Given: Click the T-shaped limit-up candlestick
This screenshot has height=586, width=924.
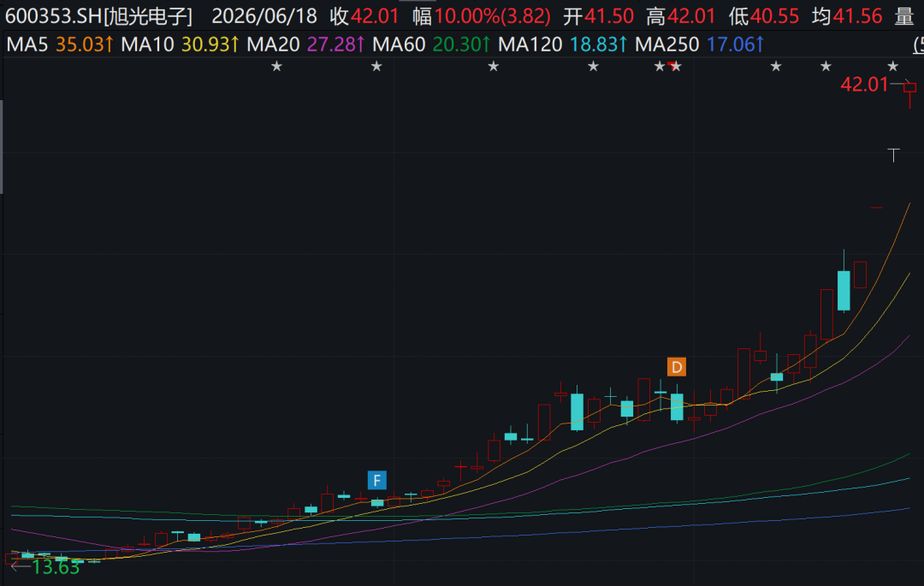Looking at the screenshot, I should [x=893, y=155].
